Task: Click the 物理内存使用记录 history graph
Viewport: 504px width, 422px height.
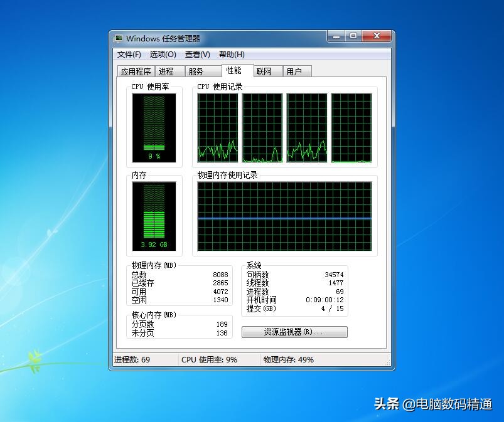Action: 286,216
